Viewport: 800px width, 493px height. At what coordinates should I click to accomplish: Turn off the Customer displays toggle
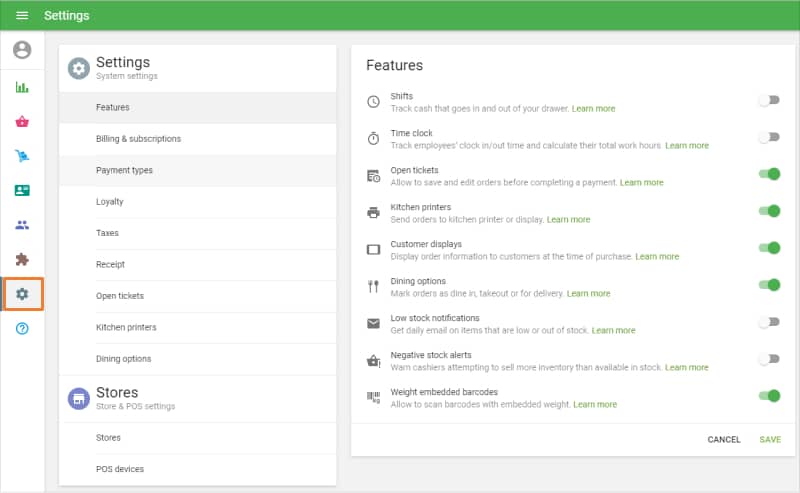coord(769,248)
